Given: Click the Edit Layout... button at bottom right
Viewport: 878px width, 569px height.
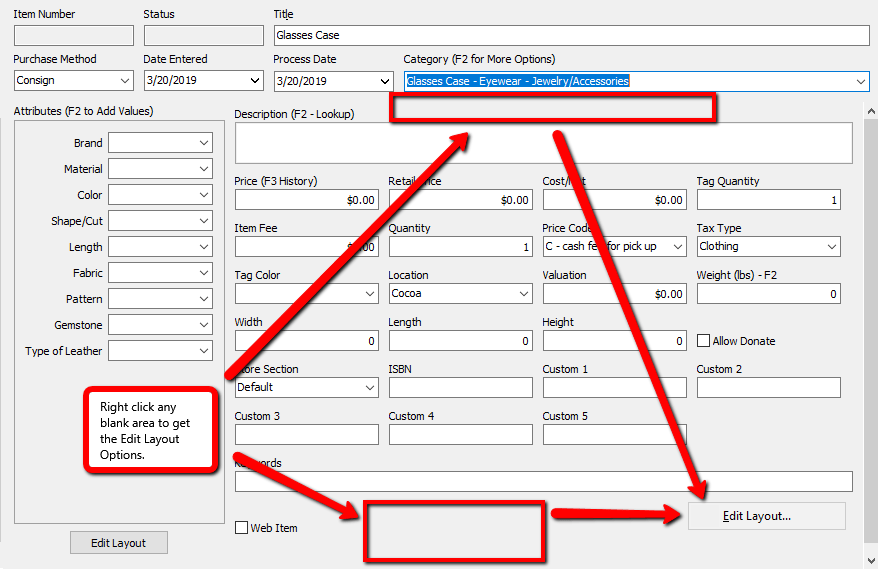Looking at the screenshot, I should [x=767, y=516].
